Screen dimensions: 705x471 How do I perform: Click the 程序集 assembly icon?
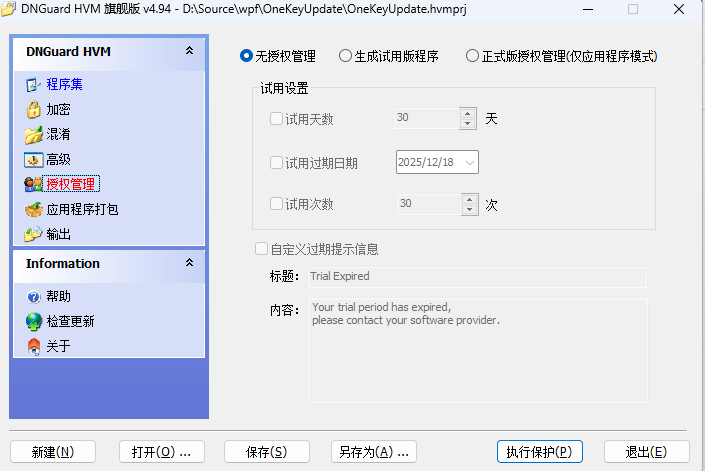pos(33,84)
